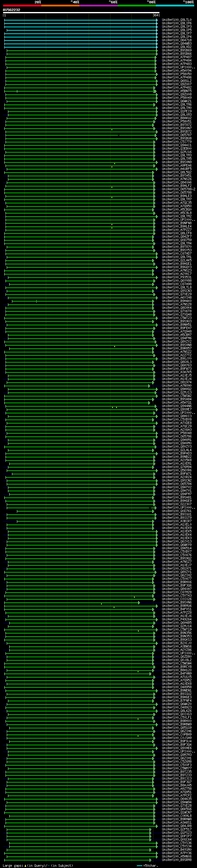
Task: Select the UniRef100_C6TA98 label
Action: click(x=177, y=284)
